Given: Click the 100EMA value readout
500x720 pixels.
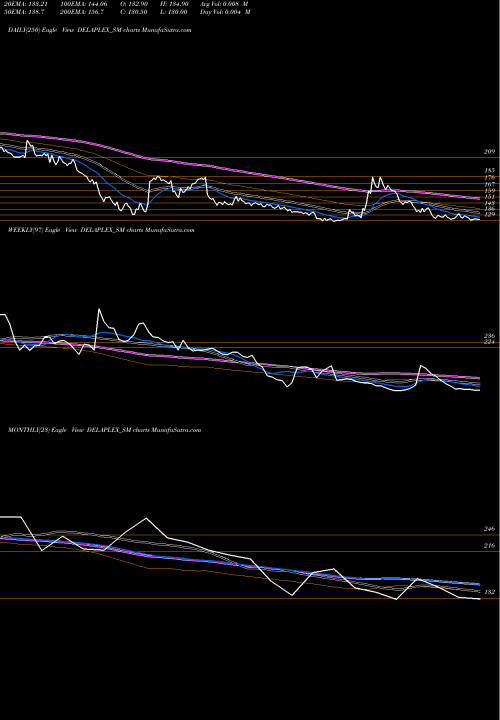Looking at the screenshot, I should (x=83, y=4).
